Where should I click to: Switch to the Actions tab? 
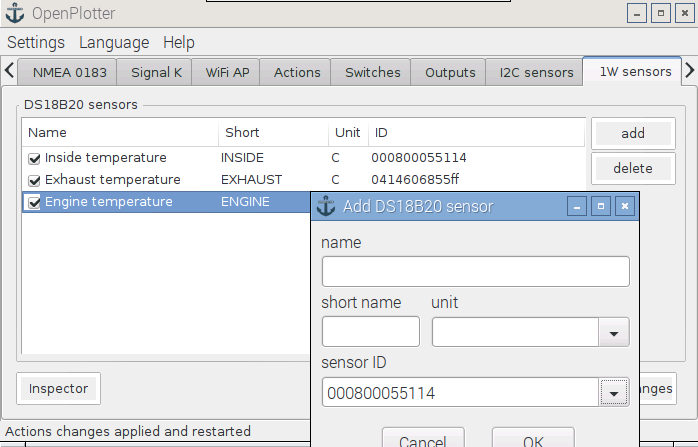coord(297,73)
